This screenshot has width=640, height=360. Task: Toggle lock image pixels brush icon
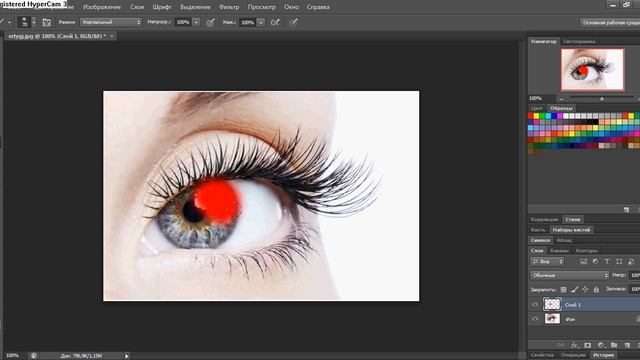tap(575, 289)
